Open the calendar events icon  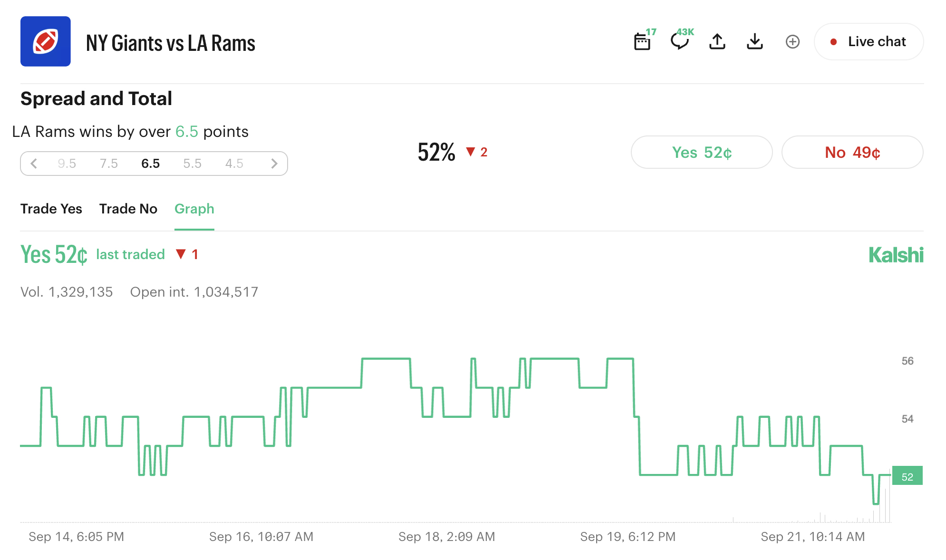642,41
